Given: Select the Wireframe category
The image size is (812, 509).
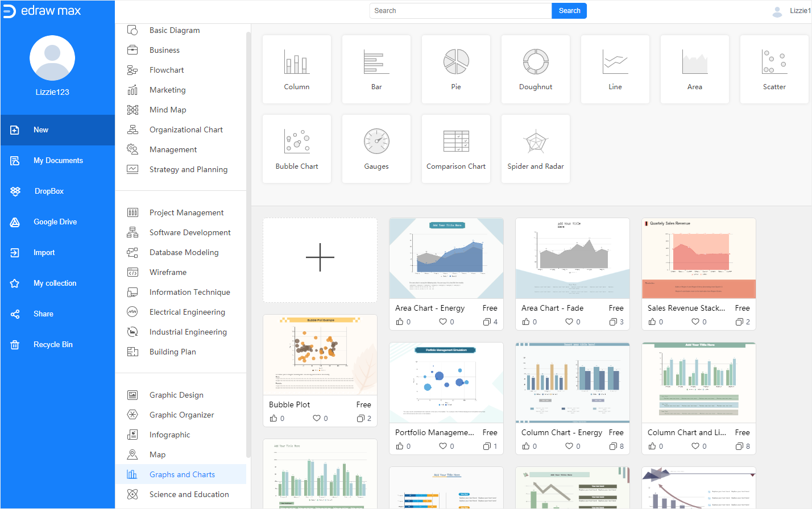Looking at the screenshot, I should pyautogui.click(x=181, y=272).
